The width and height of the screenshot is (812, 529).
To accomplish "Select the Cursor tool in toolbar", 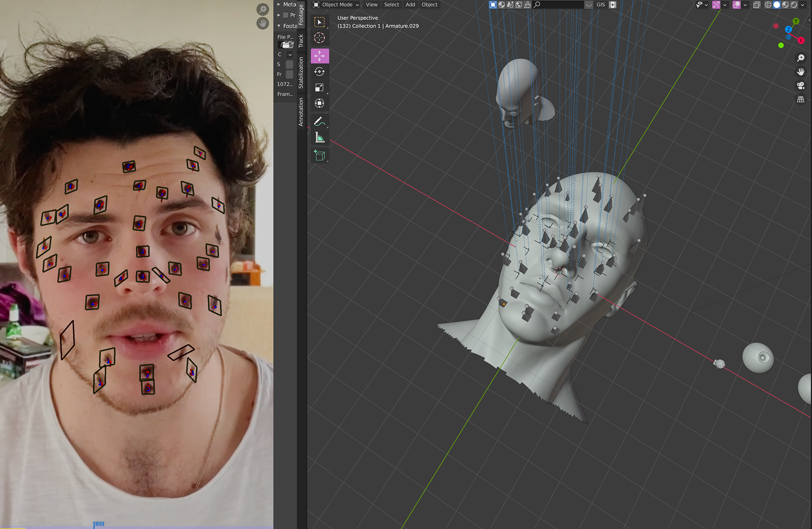I will (319, 38).
